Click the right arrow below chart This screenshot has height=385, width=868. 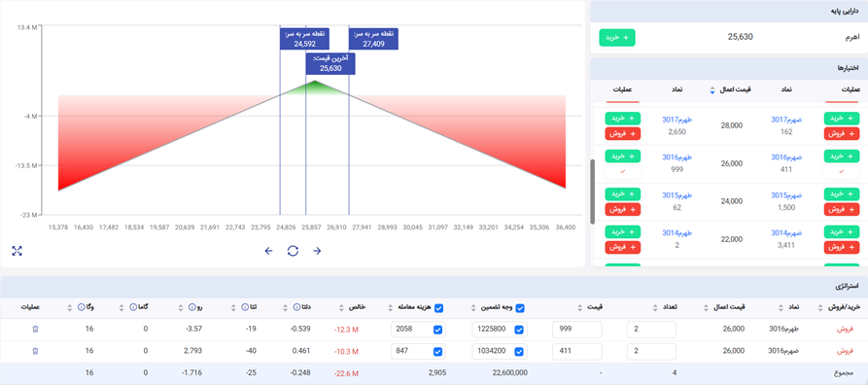click(x=317, y=251)
